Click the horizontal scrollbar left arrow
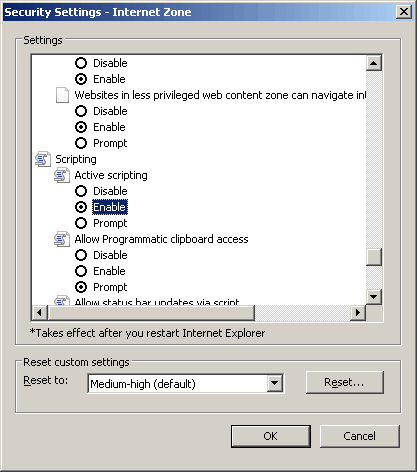The height and width of the screenshot is (472, 417). point(40,313)
